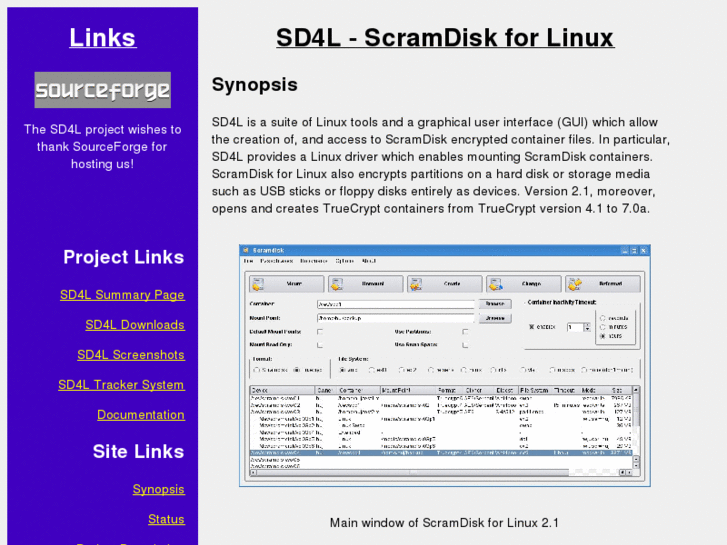The image size is (727, 545).
Task: Toggle the Mount Read Only checkbox
Action: click(320, 344)
